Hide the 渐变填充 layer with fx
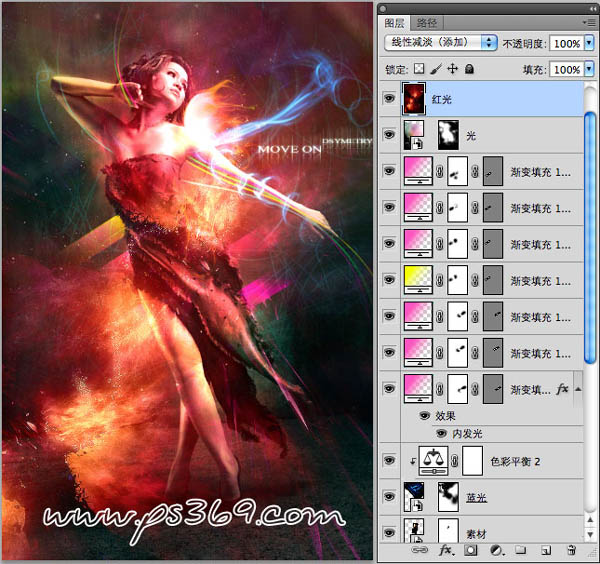 tap(390, 388)
